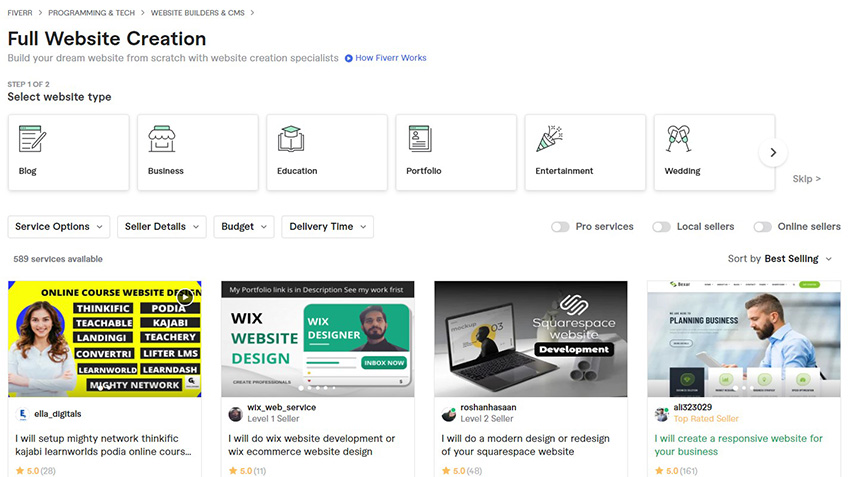Select the Portfolio website type card
This screenshot has width=850, height=477.
(x=456, y=152)
